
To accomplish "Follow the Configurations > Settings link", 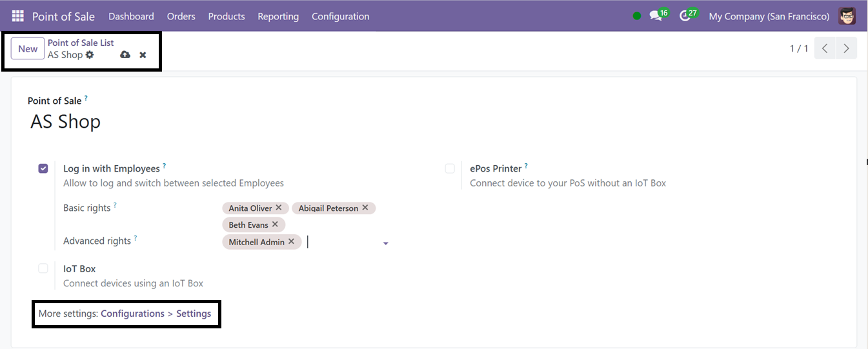I will click(x=156, y=314).
